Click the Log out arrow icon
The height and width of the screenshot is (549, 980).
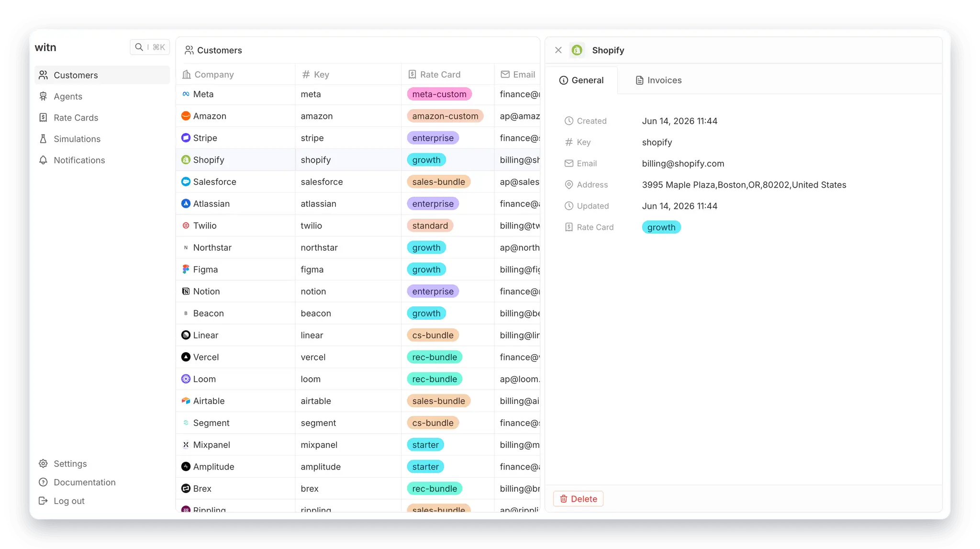[43, 501]
